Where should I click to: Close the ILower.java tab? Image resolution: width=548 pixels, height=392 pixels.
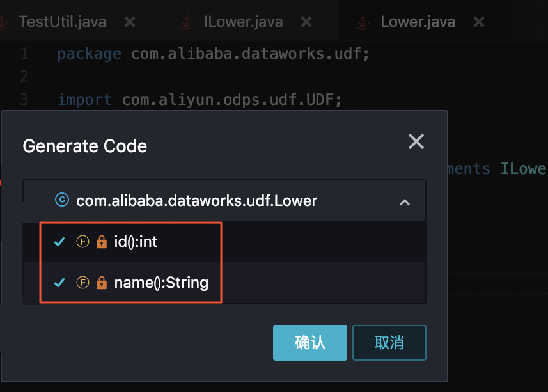pos(306,22)
